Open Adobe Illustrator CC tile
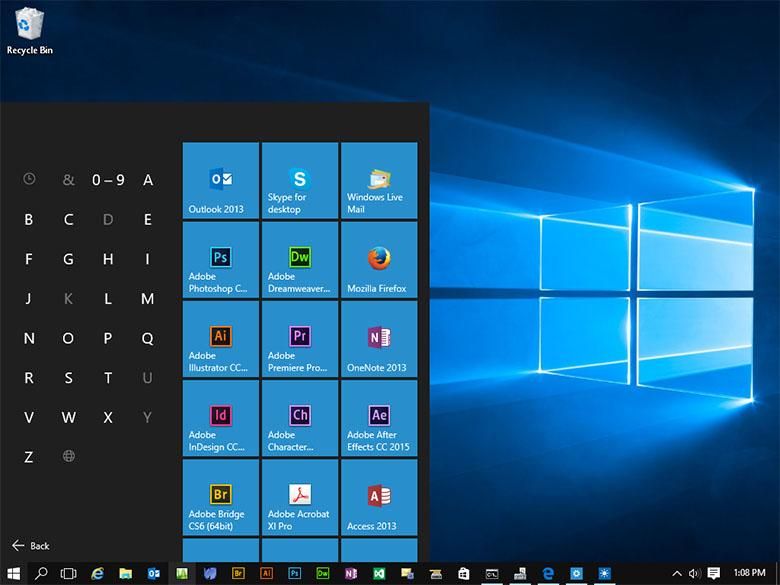Viewport: 780px width, 585px height. 220,338
